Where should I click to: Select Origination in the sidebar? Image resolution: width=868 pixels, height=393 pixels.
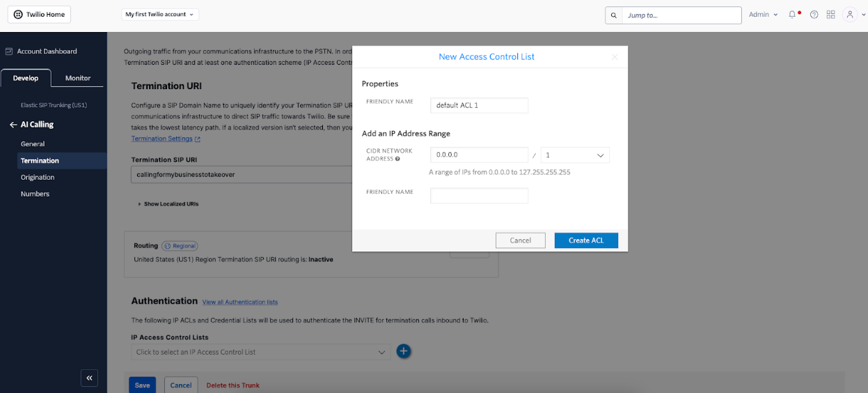click(x=38, y=177)
